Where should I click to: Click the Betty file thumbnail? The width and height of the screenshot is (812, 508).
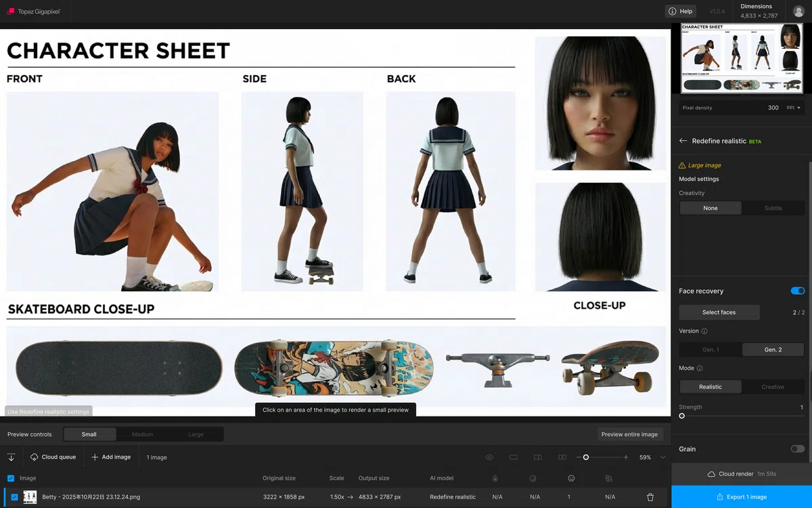coord(30,497)
